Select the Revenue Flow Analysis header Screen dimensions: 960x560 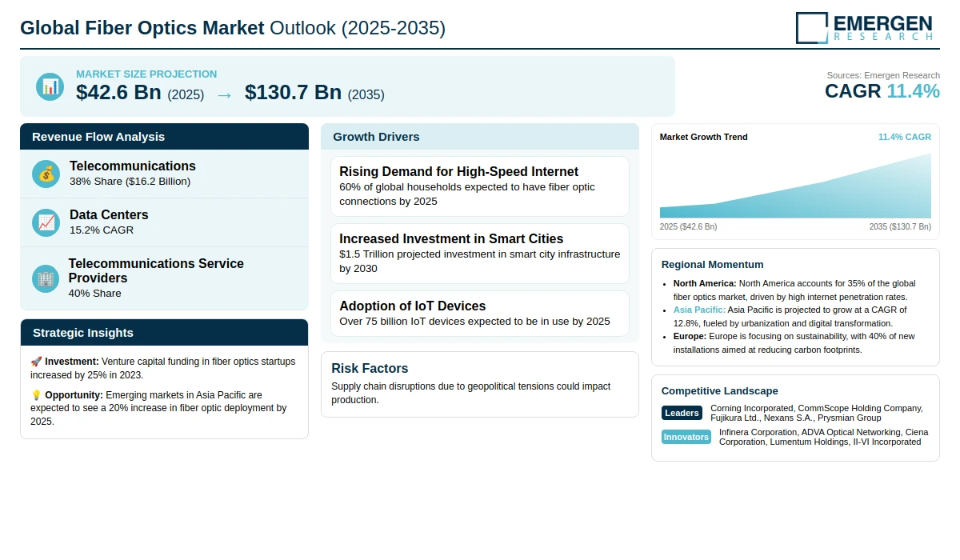164,137
